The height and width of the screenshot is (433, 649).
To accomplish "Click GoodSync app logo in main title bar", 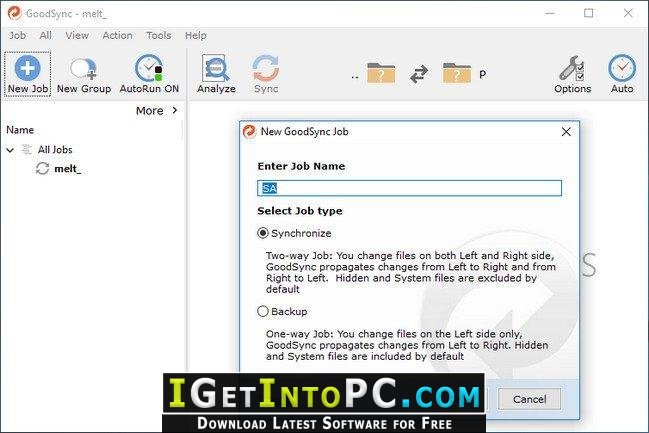I will coord(14,13).
